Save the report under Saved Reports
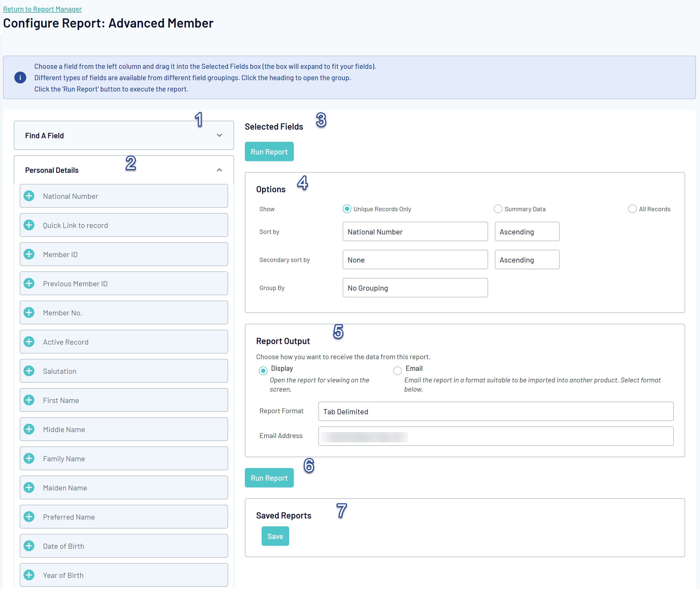Viewport: 700px width, 589px height. (x=275, y=536)
